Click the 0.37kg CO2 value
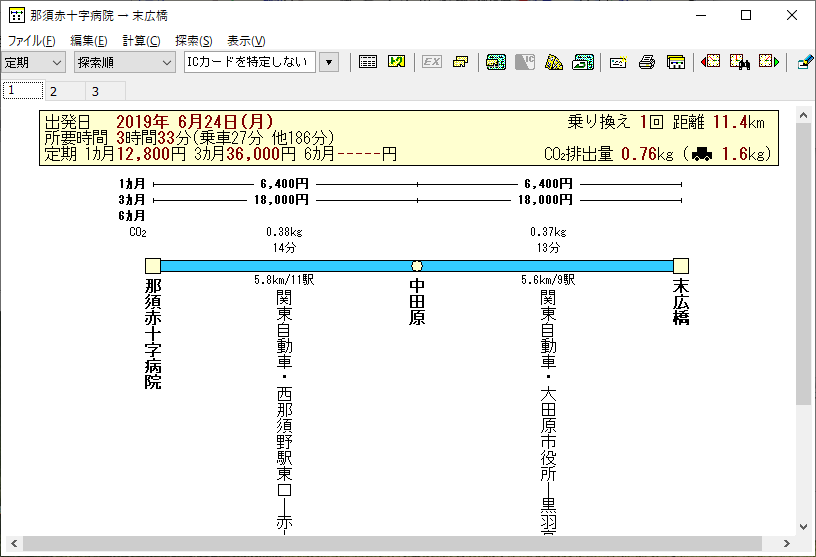The height and width of the screenshot is (557, 816). (549, 232)
